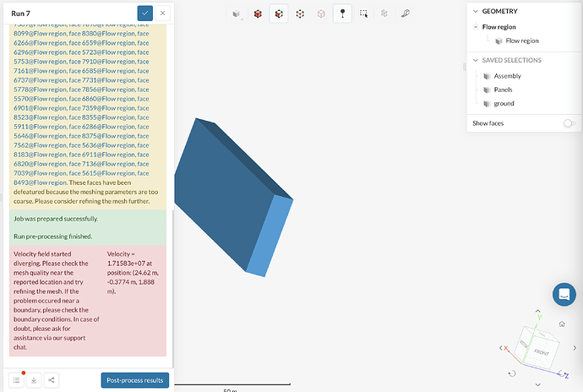Open the measure tool in the viewer toolbar
Viewport: 583px width, 392px height.
pos(406,14)
